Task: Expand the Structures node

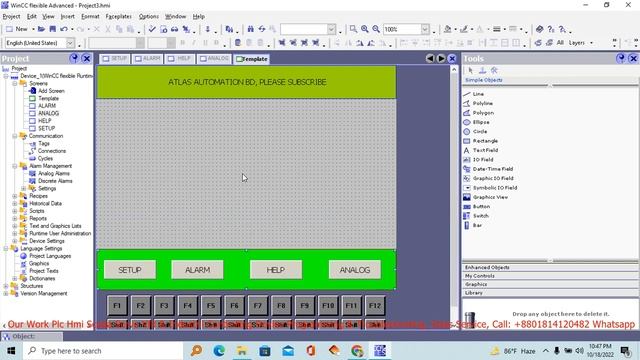Action: point(6,286)
